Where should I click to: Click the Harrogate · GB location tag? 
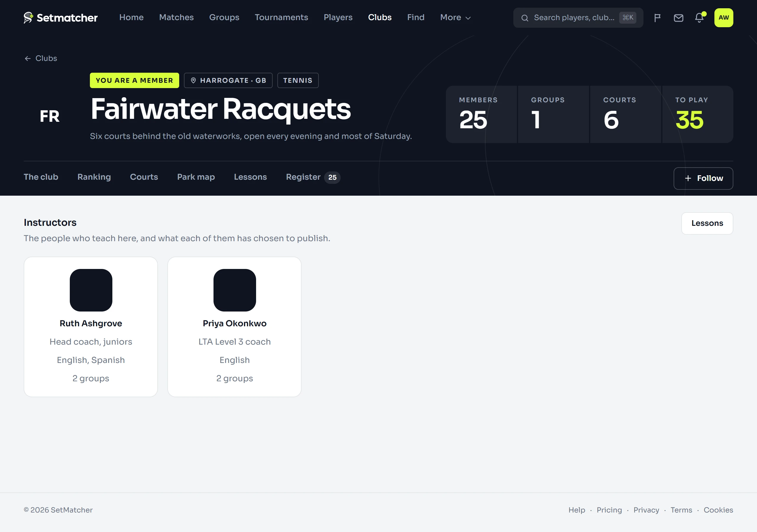228,80
